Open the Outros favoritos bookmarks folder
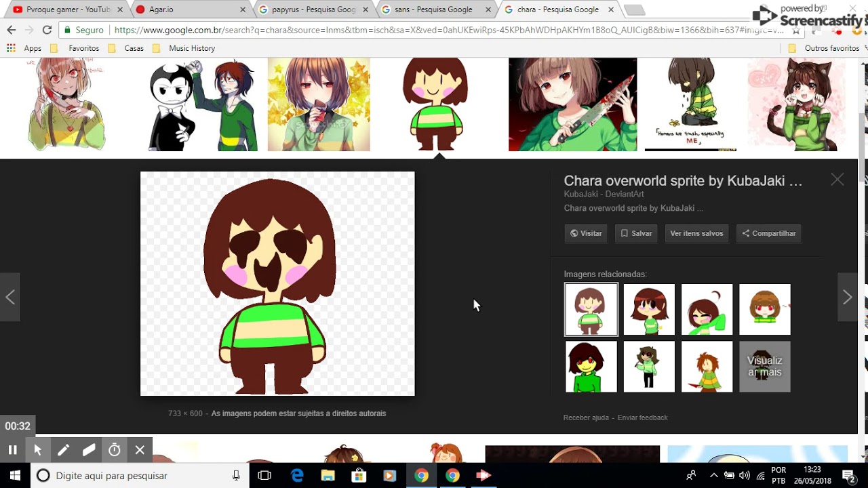This screenshot has height=488, width=868. point(824,48)
